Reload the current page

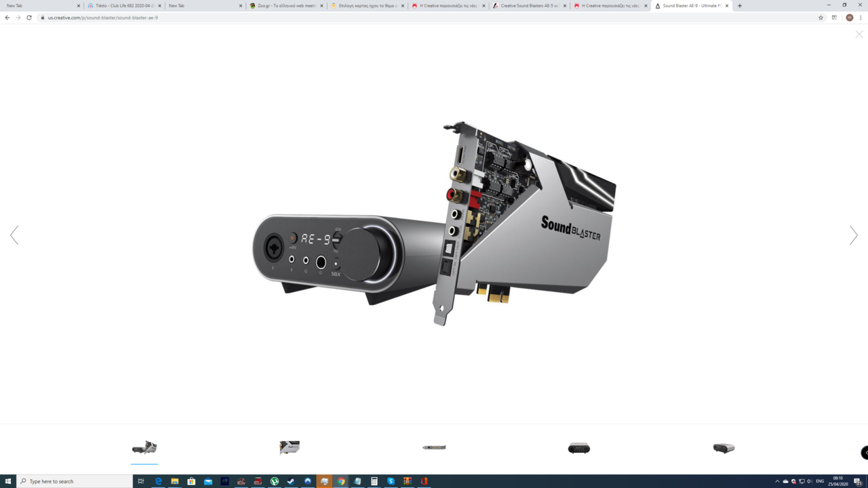[x=29, y=18]
